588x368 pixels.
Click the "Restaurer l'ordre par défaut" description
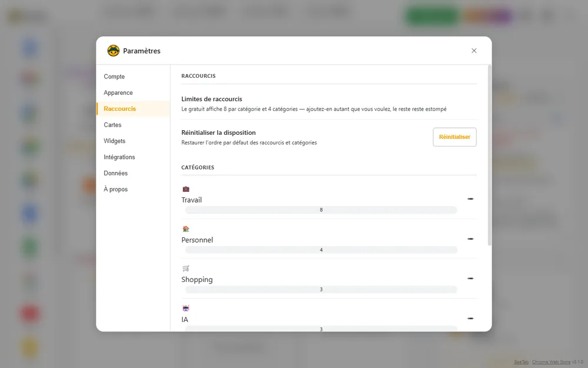click(x=249, y=142)
